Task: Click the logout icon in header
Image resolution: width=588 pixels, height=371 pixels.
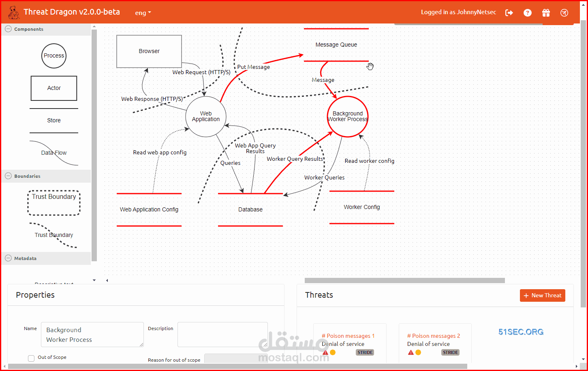Action: 509,13
